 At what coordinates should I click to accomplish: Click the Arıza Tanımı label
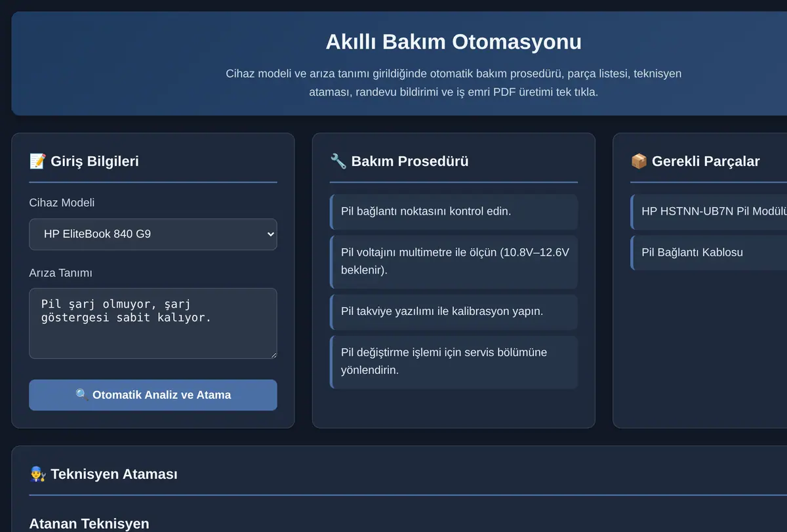(x=60, y=273)
